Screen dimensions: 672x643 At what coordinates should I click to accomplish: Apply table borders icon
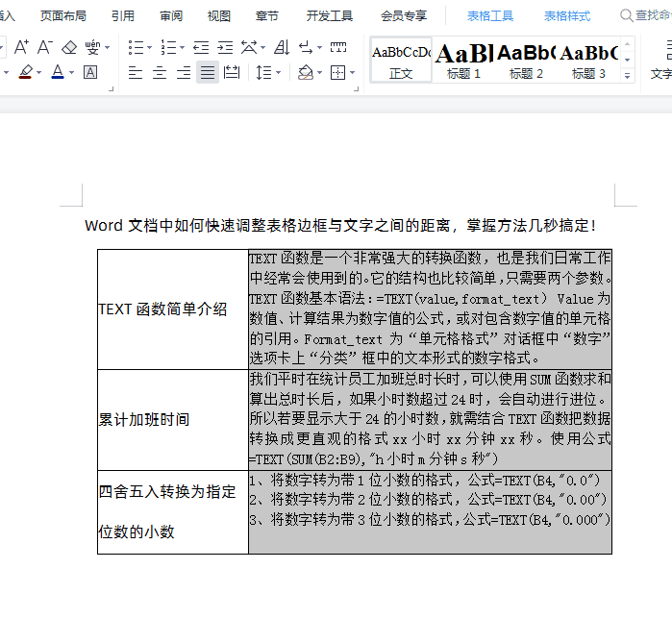pyautogui.click(x=338, y=72)
